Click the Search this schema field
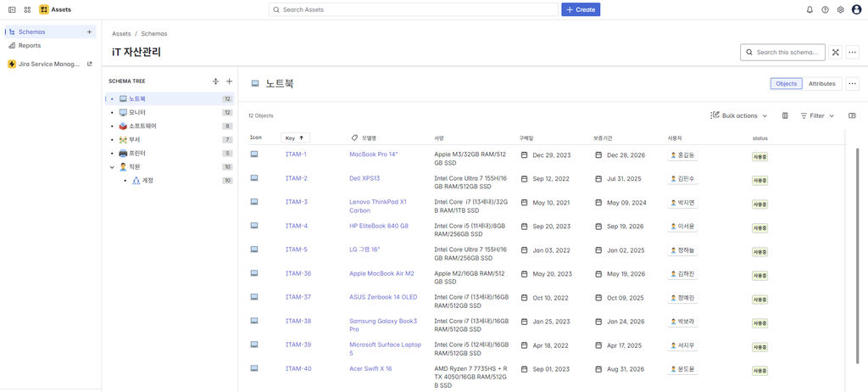 pos(782,52)
